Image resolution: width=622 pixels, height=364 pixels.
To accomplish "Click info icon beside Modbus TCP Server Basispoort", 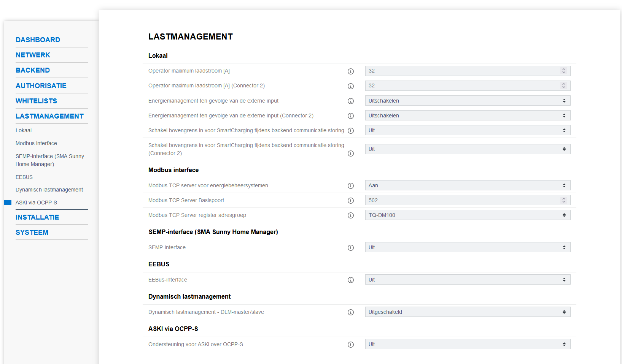I will point(351,201).
